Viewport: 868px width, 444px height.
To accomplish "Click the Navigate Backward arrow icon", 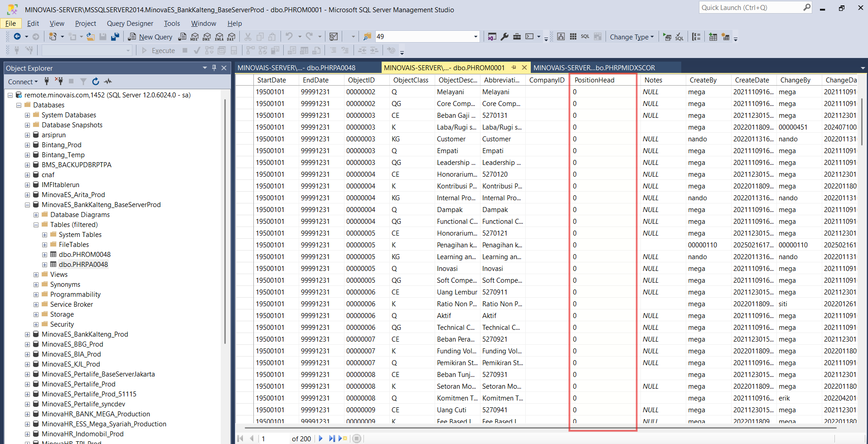I will pos(17,37).
